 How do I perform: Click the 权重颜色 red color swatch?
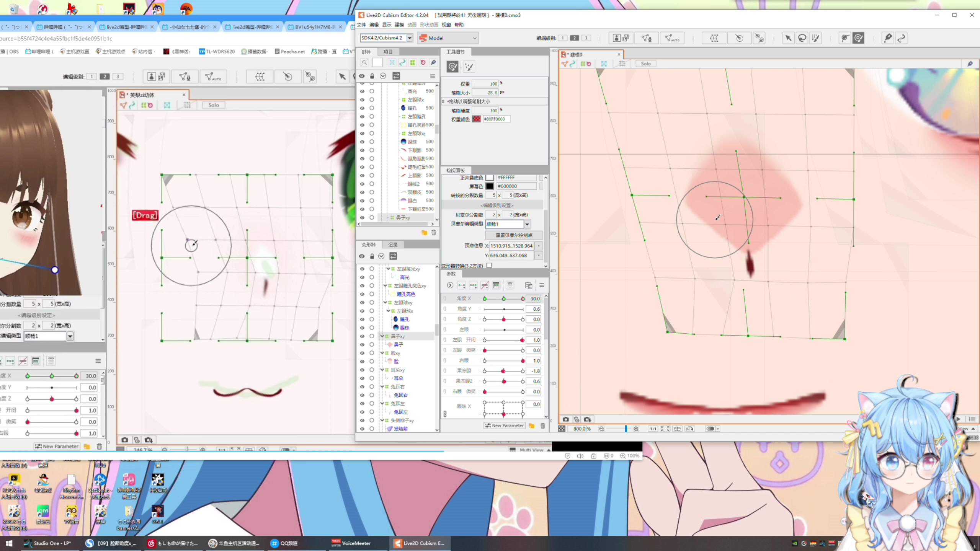point(476,119)
